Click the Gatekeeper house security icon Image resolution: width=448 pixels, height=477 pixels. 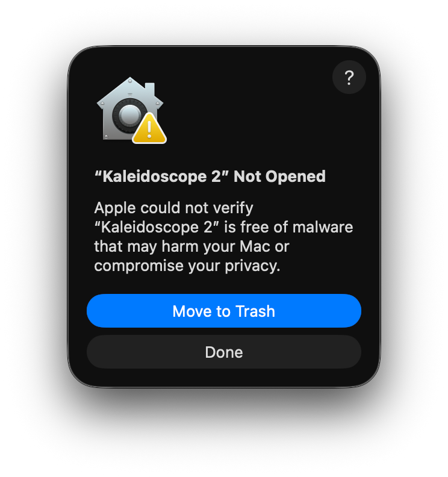coord(131,110)
